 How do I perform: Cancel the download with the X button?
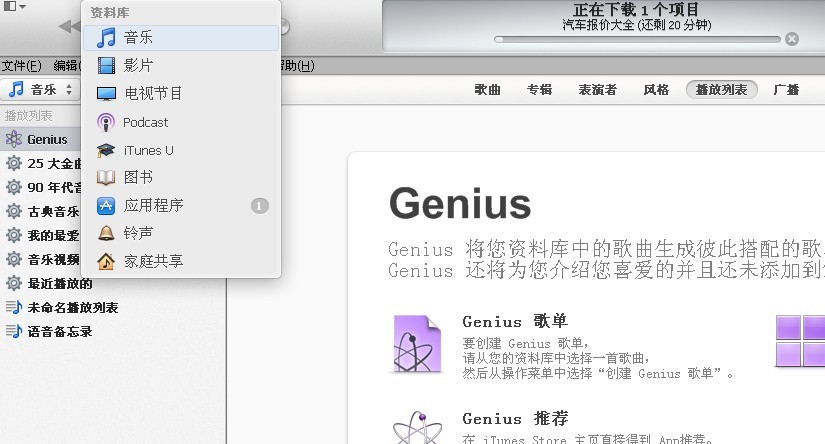(792, 39)
